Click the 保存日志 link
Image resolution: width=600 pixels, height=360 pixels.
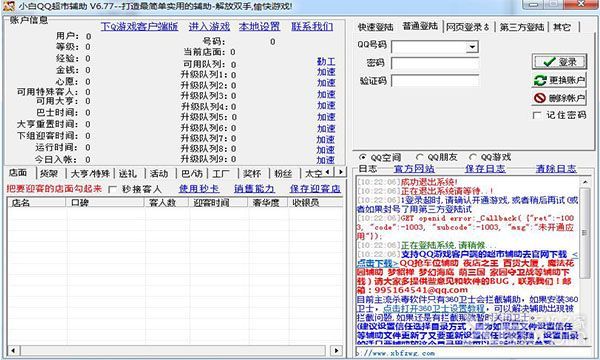(485, 169)
